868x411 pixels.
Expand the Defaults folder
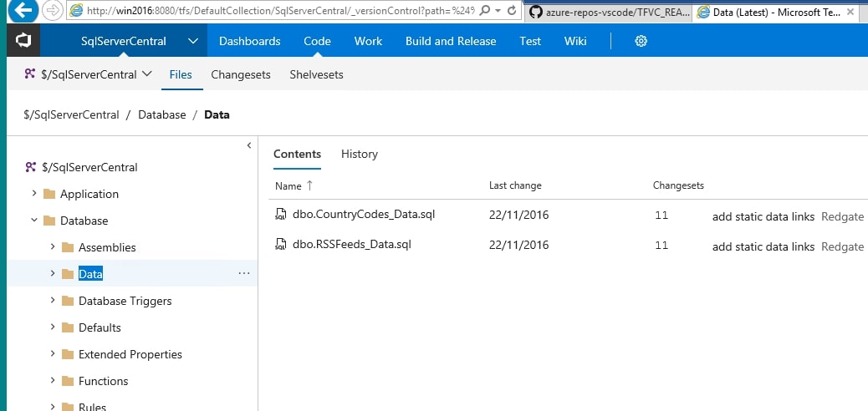(53, 327)
